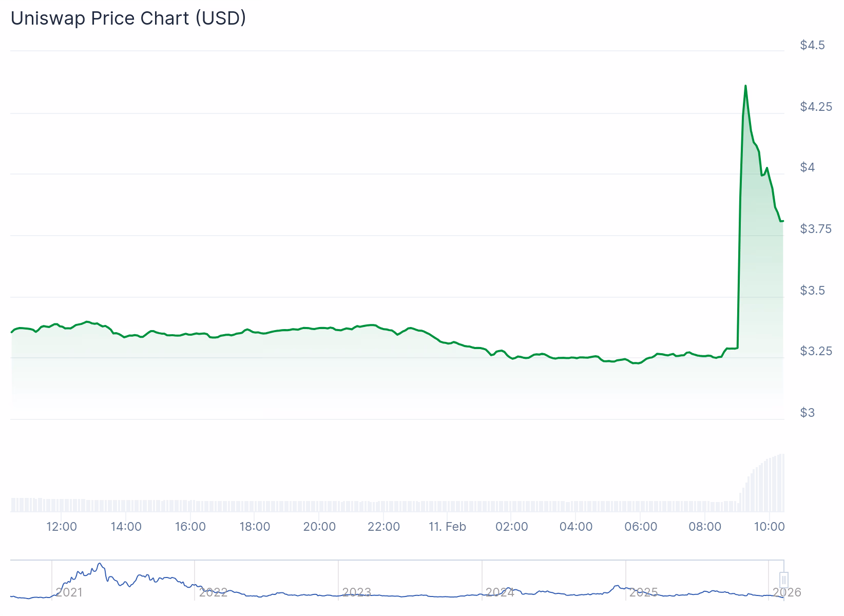The width and height of the screenshot is (844, 616).
Task: Select 2023 in the navigator timeline
Action: click(356, 592)
